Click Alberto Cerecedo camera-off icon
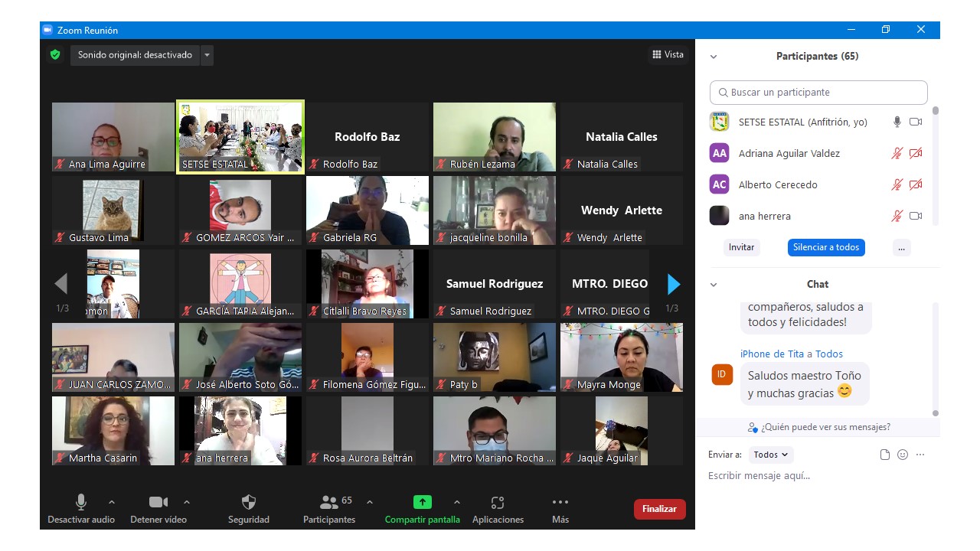 916,184
